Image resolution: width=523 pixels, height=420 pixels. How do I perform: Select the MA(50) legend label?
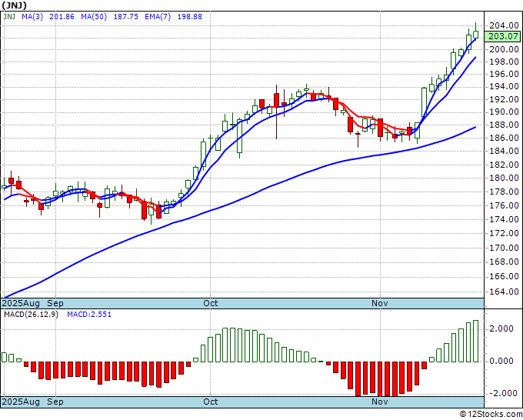click(94, 16)
